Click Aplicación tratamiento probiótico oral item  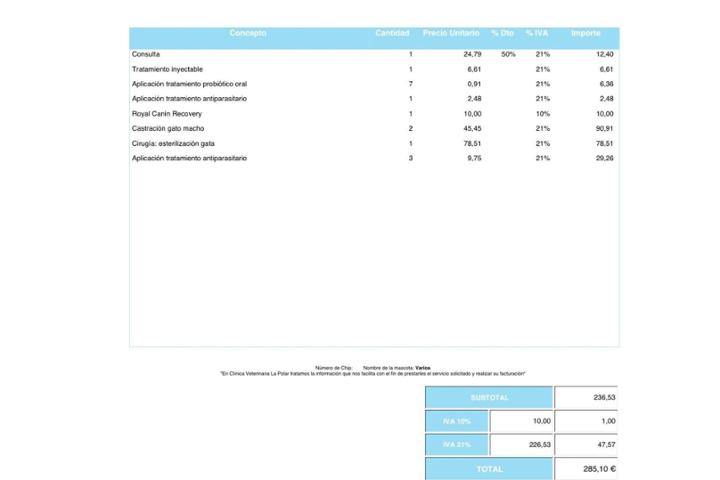(189, 84)
